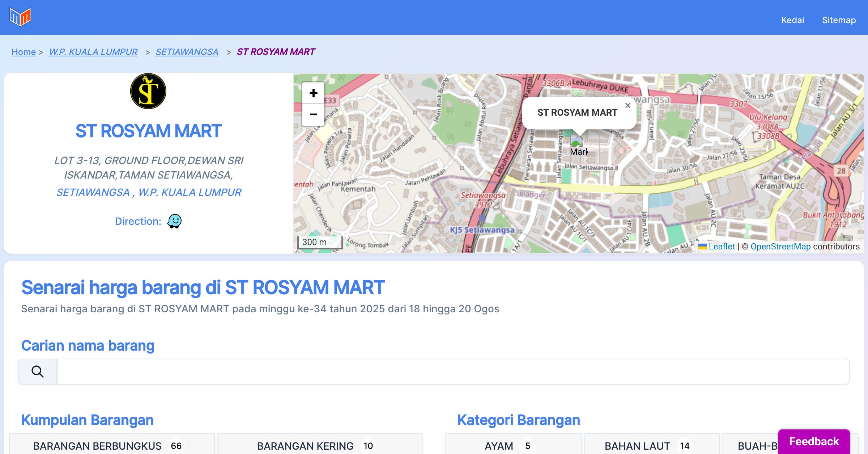Open the Sitemap menu item
Viewport: 868px width, 454px height.
coord(839,20)
